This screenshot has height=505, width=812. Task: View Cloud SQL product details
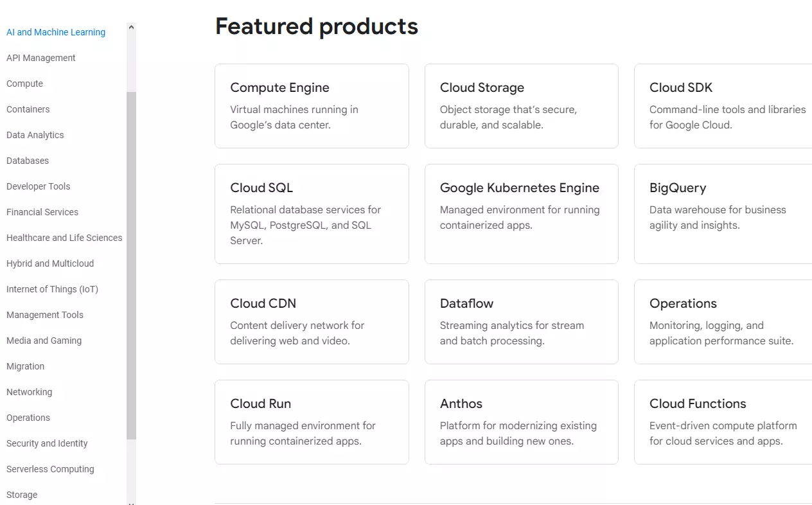[312, 213]
